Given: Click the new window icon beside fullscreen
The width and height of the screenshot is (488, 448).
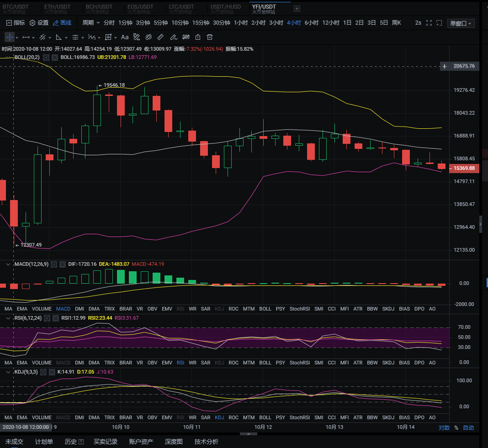Looking at the screenshot, I should tap(439, 23).
